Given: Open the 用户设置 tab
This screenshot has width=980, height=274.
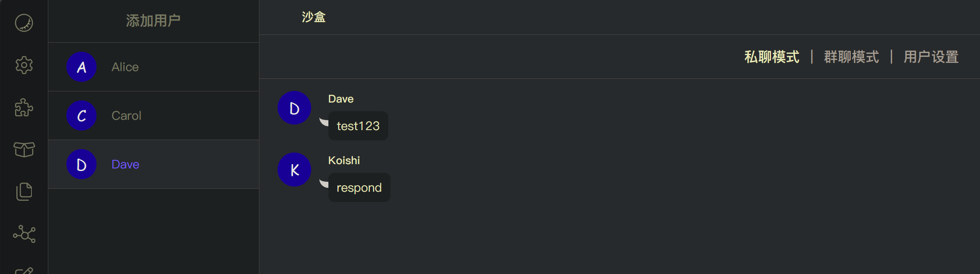Looking at the screenshot, I should tap(931, 57).
